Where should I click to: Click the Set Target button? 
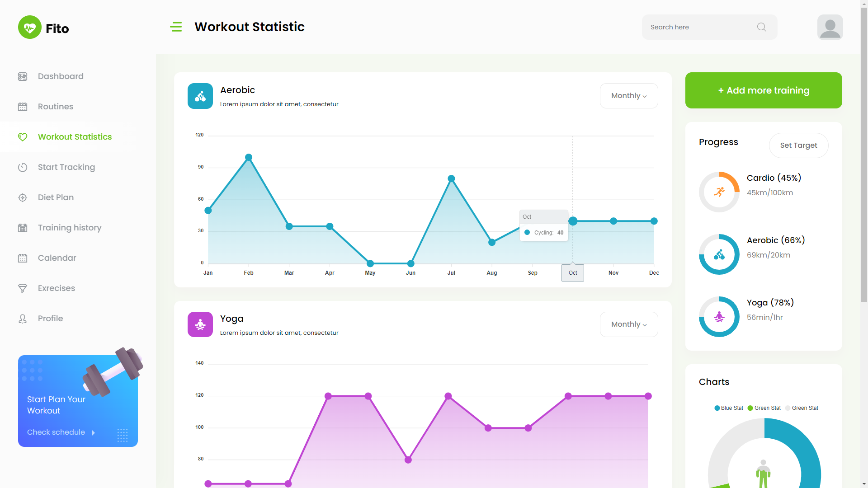click(x=798, y=145)
